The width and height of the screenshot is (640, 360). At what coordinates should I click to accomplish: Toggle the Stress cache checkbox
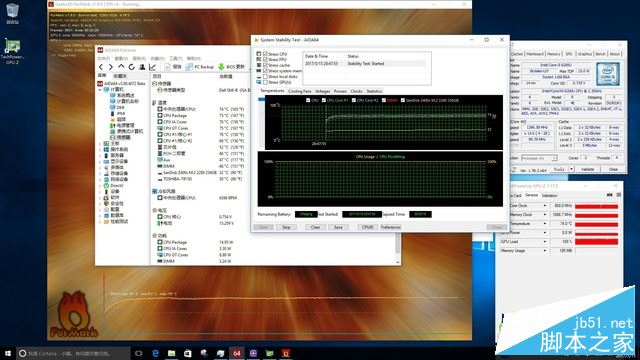pyautogui.click(x=265, y=65)
